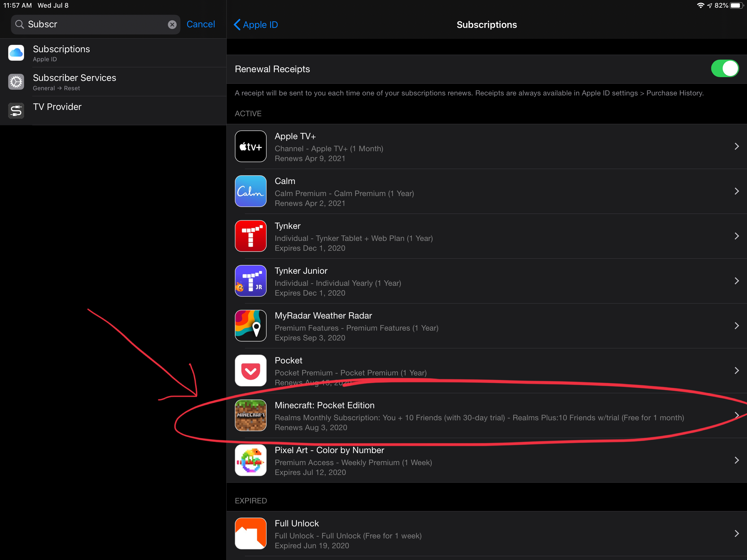Image resolution: width=747 pixels, height=560 pixels.
Task: Tap the Pixel Art app icon
Action: pyautogui.click(x=250, y=460)
